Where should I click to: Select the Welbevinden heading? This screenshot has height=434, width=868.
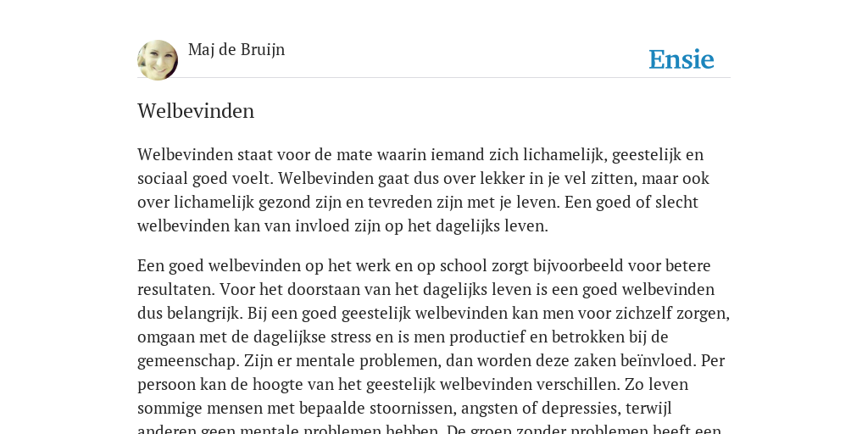[x=196, y=111]
